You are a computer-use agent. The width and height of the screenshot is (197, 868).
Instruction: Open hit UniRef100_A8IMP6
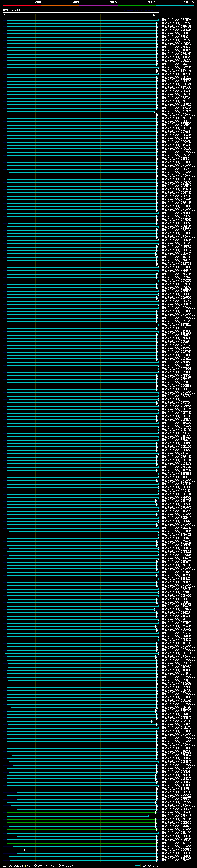pyautogui.click(x=176, y=20)
